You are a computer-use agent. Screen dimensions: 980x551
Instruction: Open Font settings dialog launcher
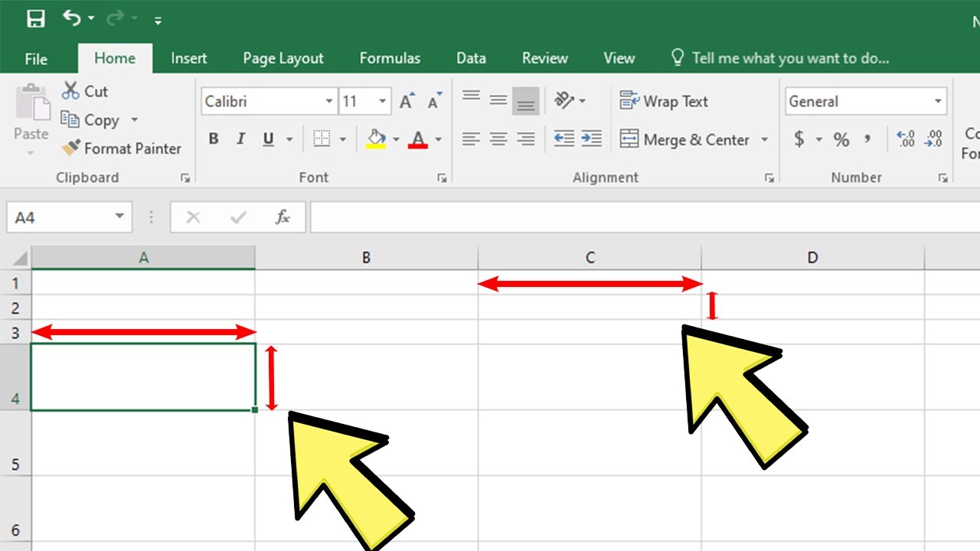tap(442, 178)
